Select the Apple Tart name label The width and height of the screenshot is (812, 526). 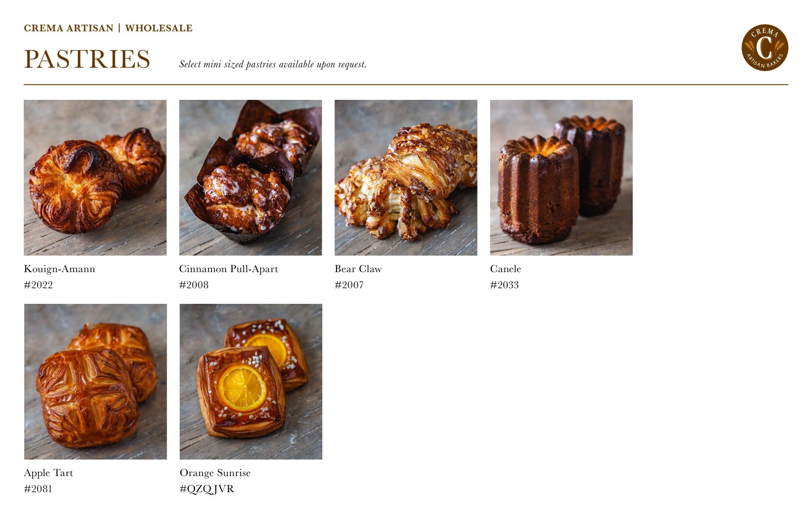coord(49,473)
